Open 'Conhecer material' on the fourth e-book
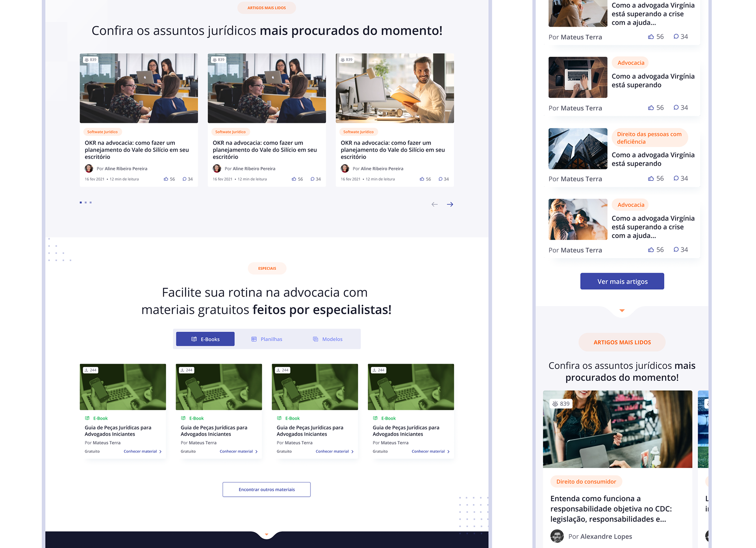756x548 pixels. [x=430, y=451]
